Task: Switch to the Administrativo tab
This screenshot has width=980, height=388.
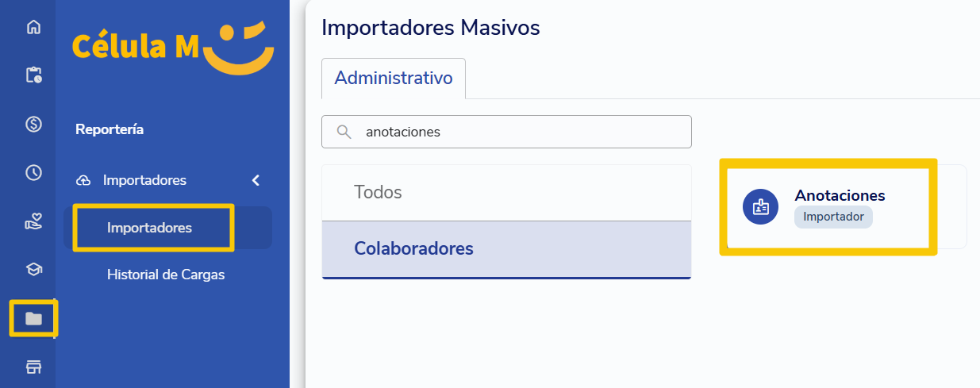Action: (394, 78)
